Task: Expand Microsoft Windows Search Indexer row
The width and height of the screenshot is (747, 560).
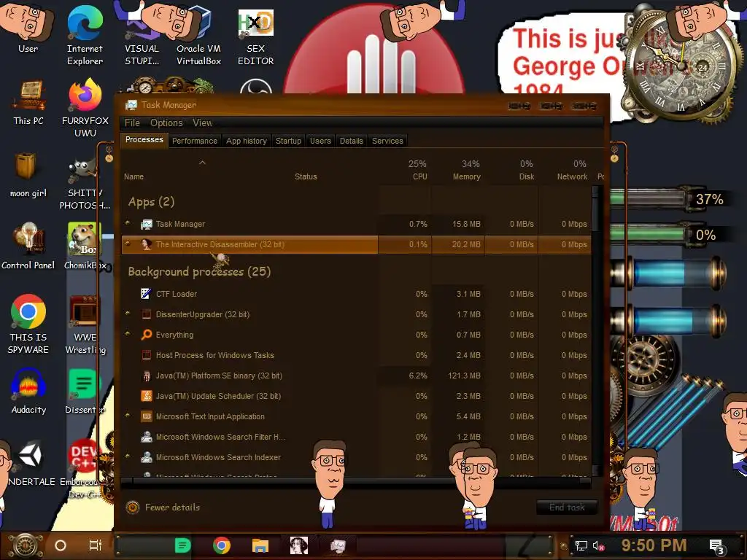Action: tap(128, 456)
